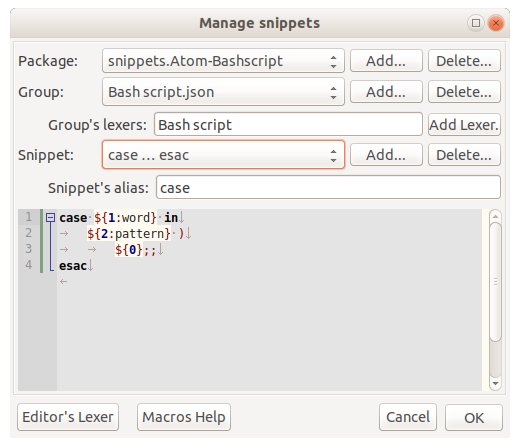This screenshot has height=448, width=520.
Task: Click the Editor's Lexer button
Action: pyautogui.click(x=68, y=417)
